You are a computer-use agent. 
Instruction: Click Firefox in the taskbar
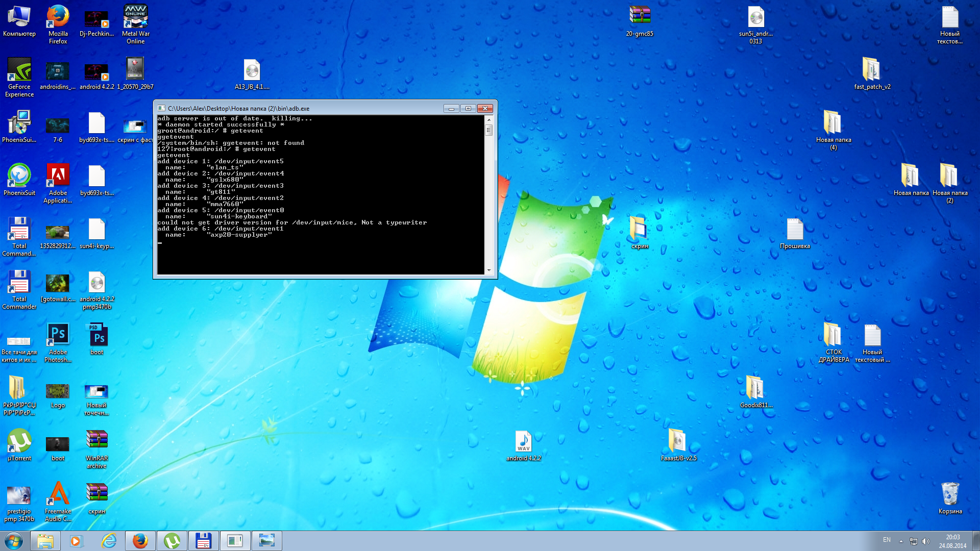coord(140,541)
